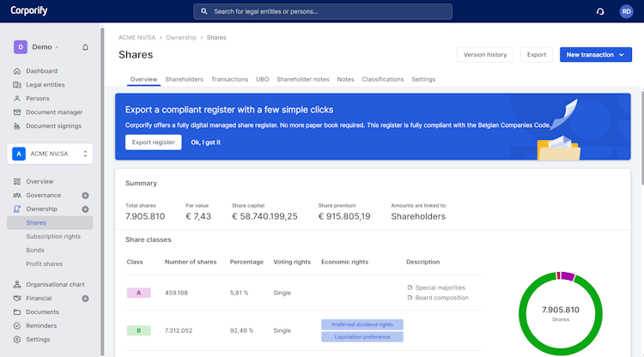The width and height of the screenshot is (644, 357).
Task: Click the plus icon next to Governance
Action: pyautogui.click(x=85, y=196)
